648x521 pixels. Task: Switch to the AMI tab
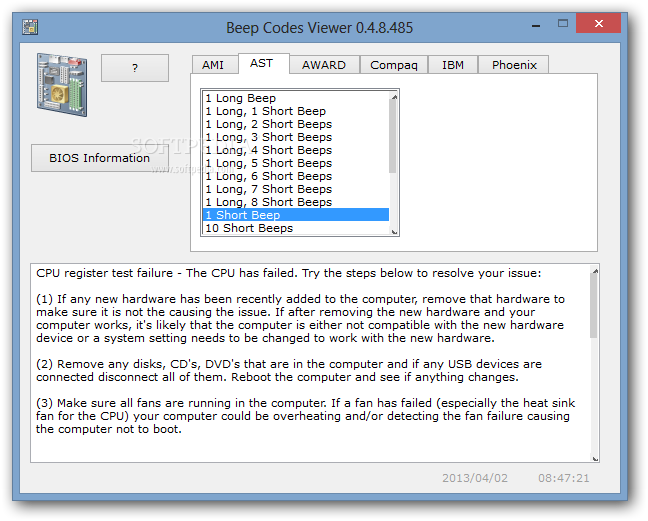pos(213,65)
